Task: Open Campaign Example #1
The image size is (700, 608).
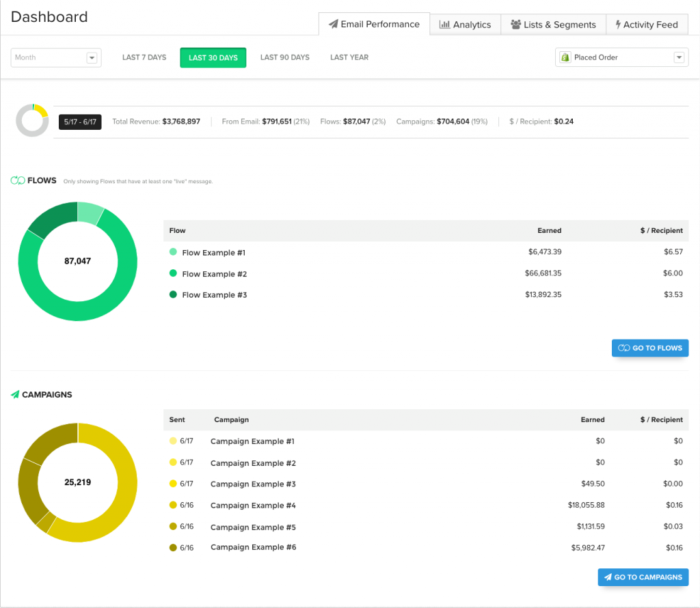Action: (x=252, y=441)
